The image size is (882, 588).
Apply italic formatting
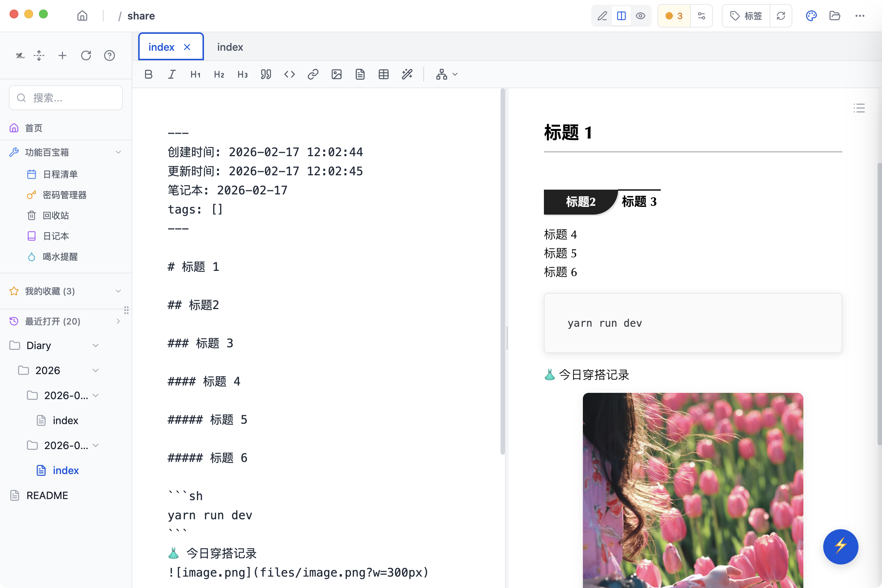172,74
